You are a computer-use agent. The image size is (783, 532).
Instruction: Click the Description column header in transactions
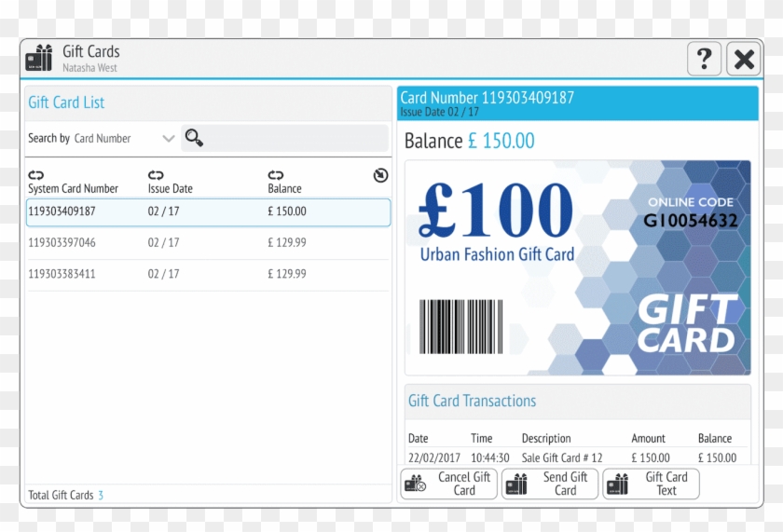[546, 438]
